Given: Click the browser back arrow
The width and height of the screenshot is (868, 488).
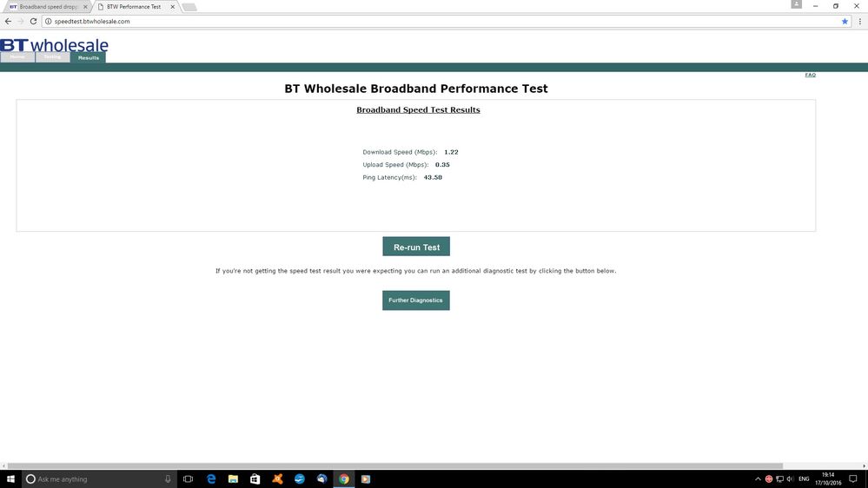Looking at the screenshot, I should click(x=8, y=21).
